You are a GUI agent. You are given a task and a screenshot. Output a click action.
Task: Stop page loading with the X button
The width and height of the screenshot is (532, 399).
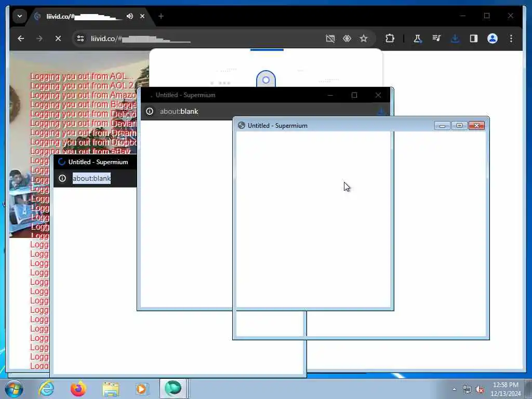pyautogui.click(x=58, y=38)
